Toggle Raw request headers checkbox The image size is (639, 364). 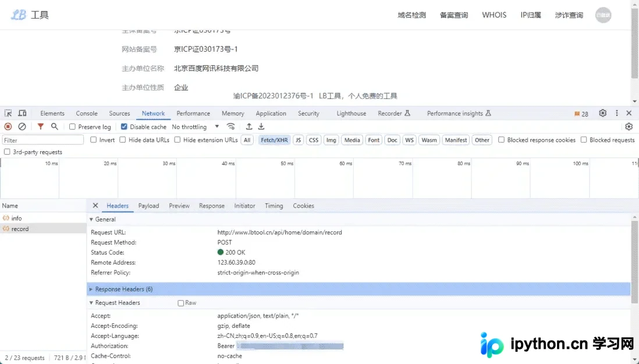click(x=180, y=303)
